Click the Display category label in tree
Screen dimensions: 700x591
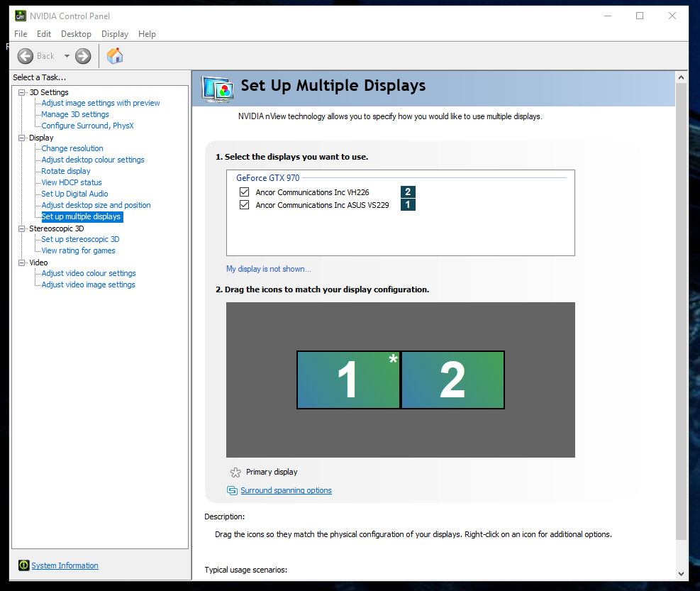[x=41, y=138]
